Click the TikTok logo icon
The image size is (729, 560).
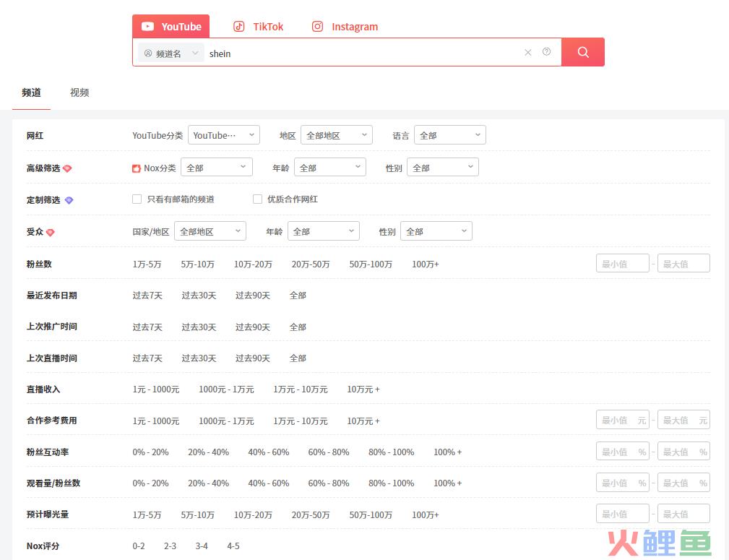click(239, 27)
